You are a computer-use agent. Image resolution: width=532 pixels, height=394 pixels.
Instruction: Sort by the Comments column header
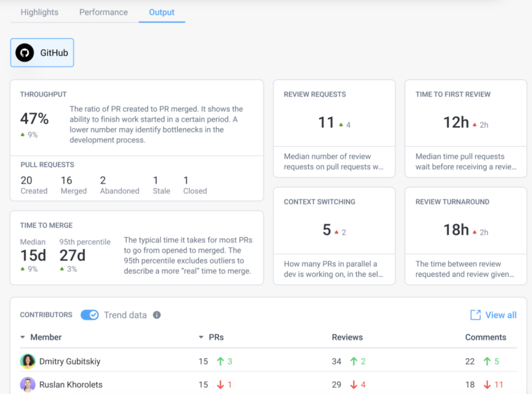(485, 337)
